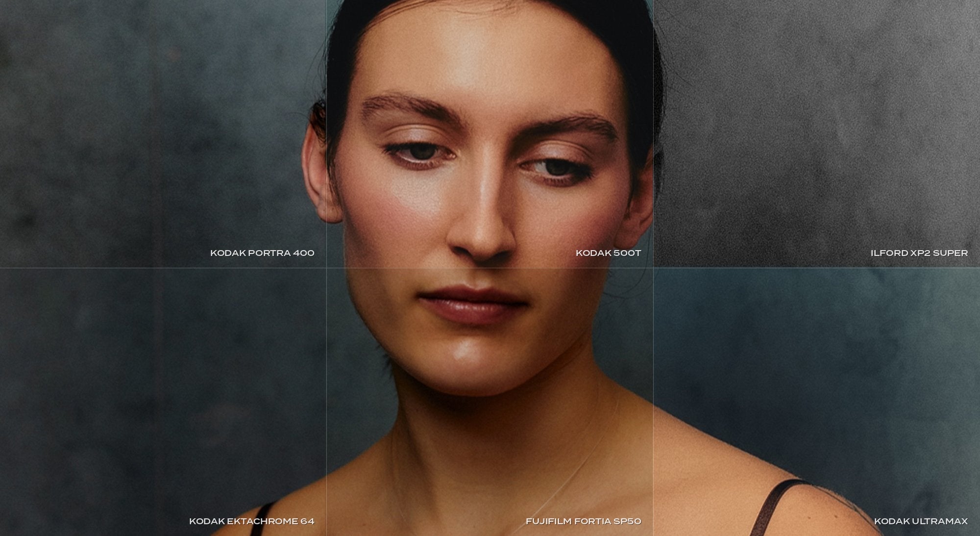Screen dimensions: 980x536
Task: Click the tip of the woman's nose
Action: coord(480,240)
